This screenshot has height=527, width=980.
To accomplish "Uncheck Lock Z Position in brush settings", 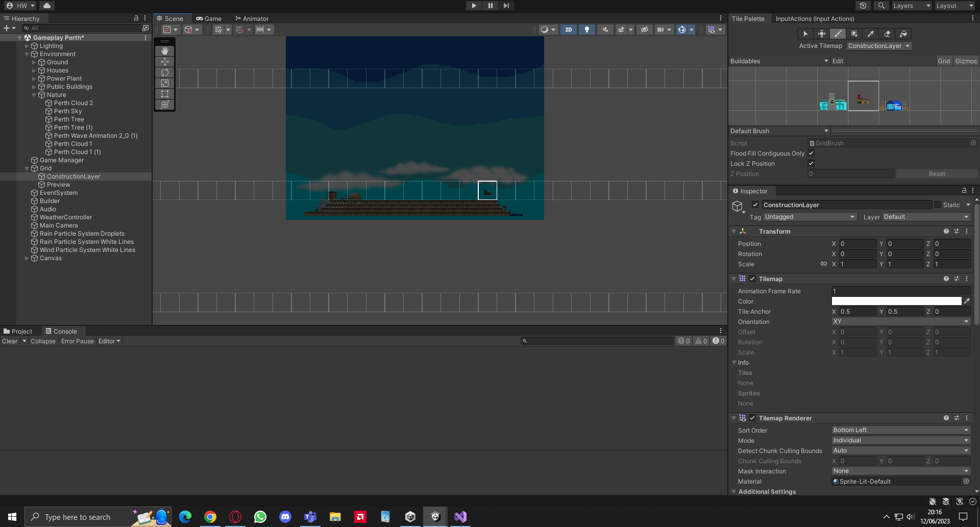I will (811, 163).
